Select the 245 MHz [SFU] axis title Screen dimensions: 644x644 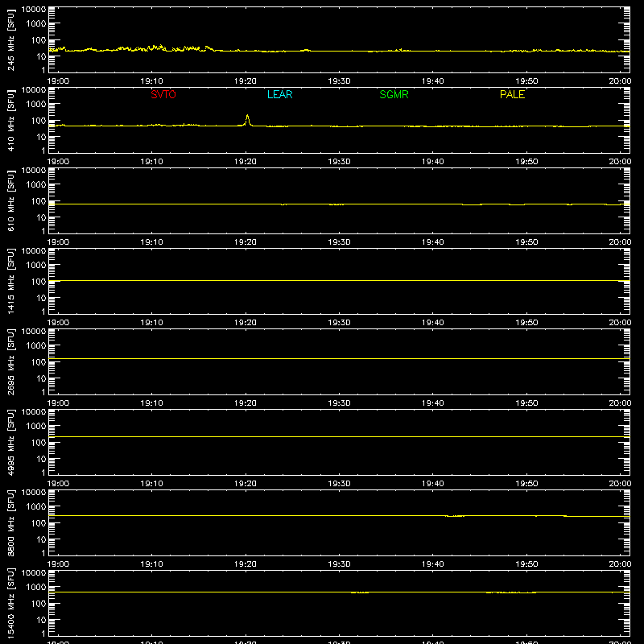[11, 39]
